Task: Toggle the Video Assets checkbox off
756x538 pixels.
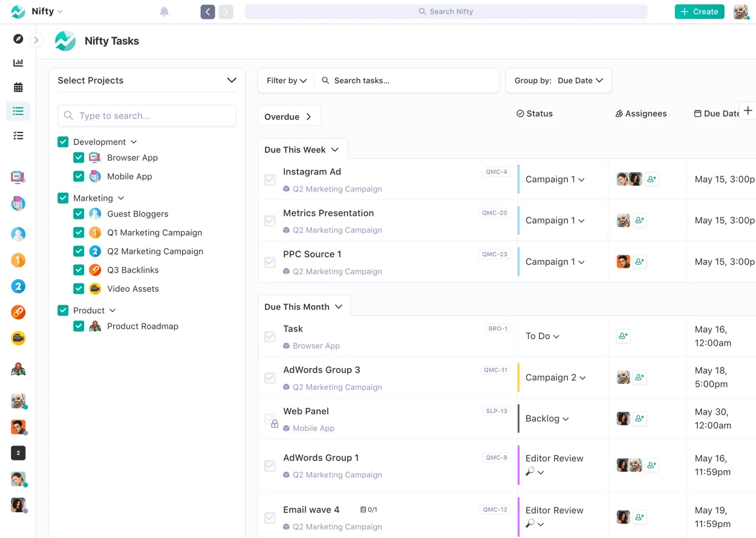Action: point(79,288)
